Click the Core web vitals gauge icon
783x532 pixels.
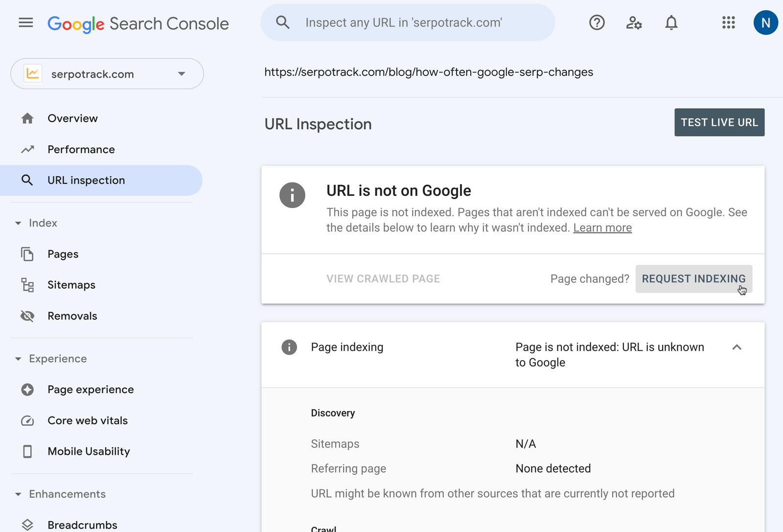click(27, 420)
